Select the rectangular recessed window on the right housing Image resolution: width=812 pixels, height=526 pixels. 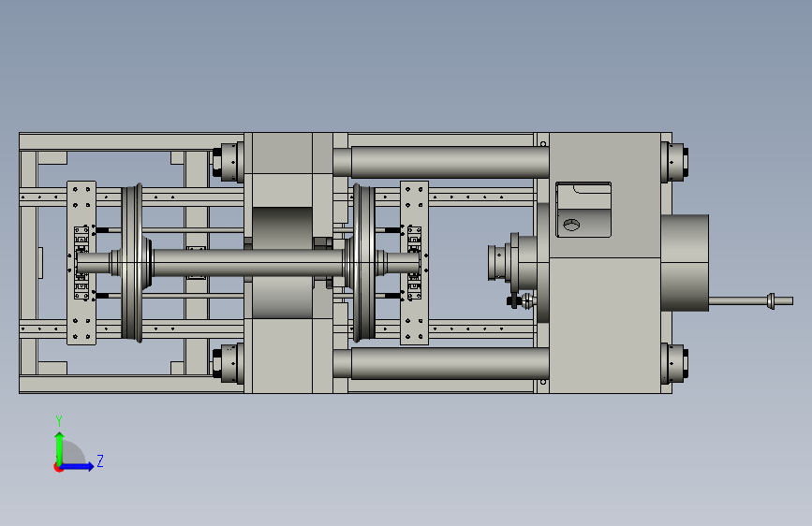click(583, 210)
